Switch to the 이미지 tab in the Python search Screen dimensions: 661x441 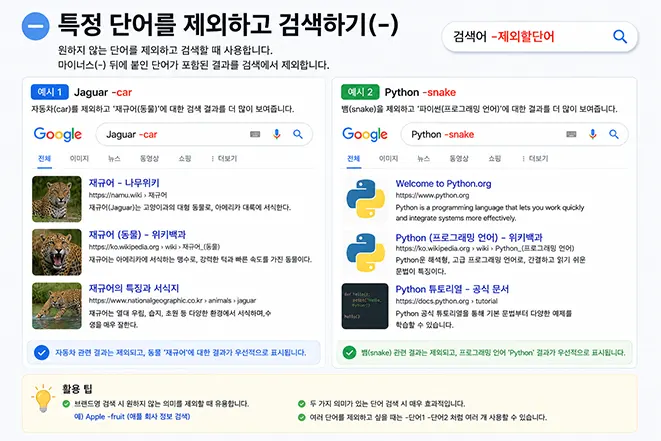click(388, 159)
